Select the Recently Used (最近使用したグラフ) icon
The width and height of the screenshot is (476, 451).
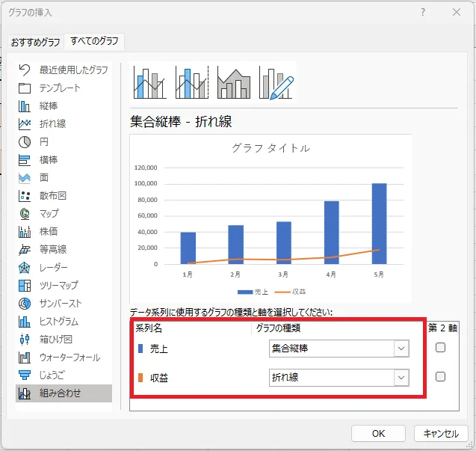coord(24,70)
